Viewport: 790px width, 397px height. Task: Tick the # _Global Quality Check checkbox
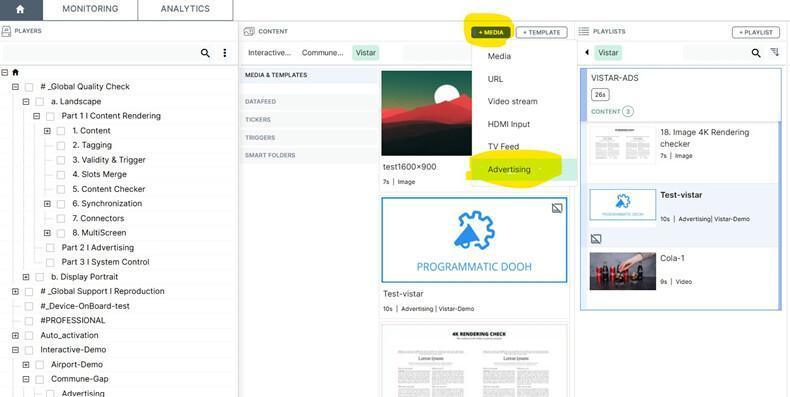pyautogui.click(x=29, y=87)
